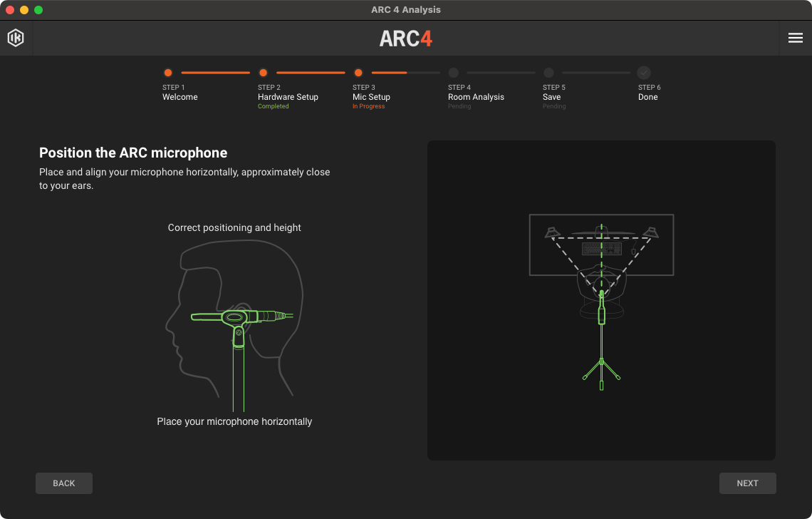Click the Place your microphone horizontally caption

pos(234,421)
